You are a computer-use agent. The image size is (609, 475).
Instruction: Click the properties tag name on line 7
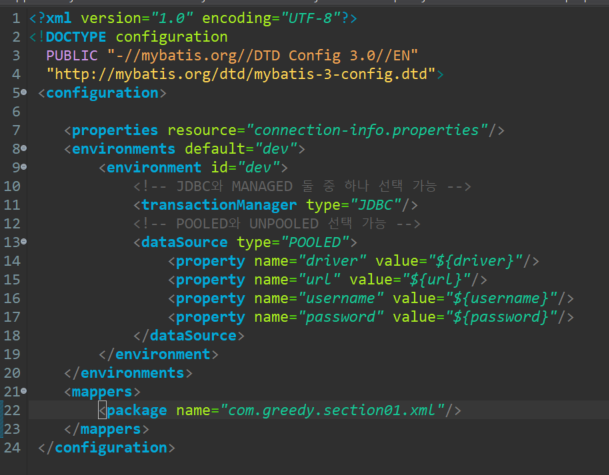coord(115,130)
